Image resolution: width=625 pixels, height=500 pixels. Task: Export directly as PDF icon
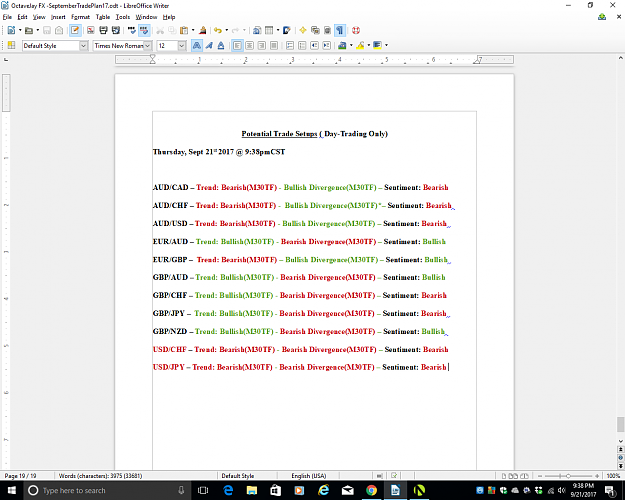click(x=91, y=30)
